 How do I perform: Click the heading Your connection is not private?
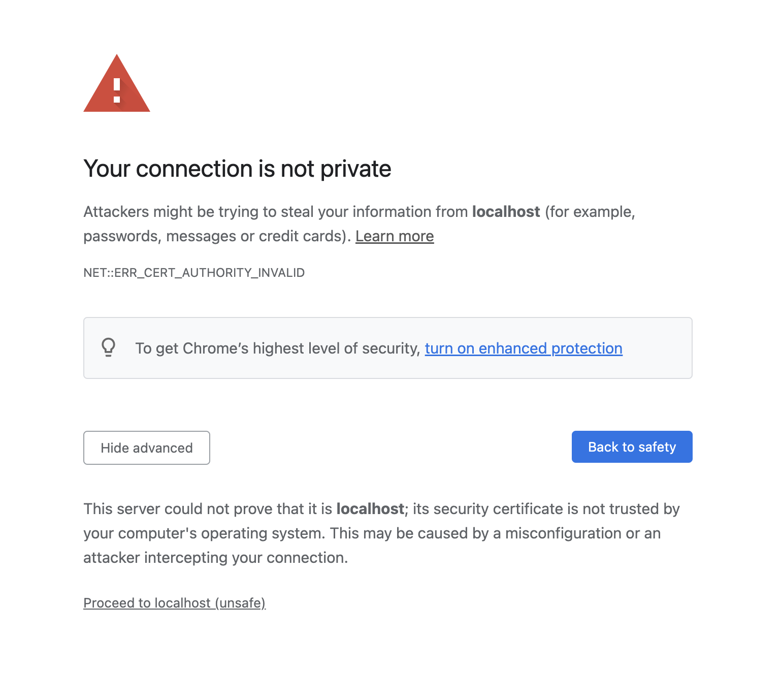pyautogui.click(x=237, y=168)
